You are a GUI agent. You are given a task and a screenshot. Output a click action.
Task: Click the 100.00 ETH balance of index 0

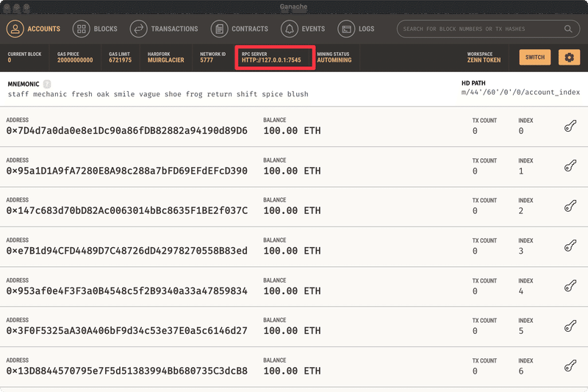[x=292, y=130]
